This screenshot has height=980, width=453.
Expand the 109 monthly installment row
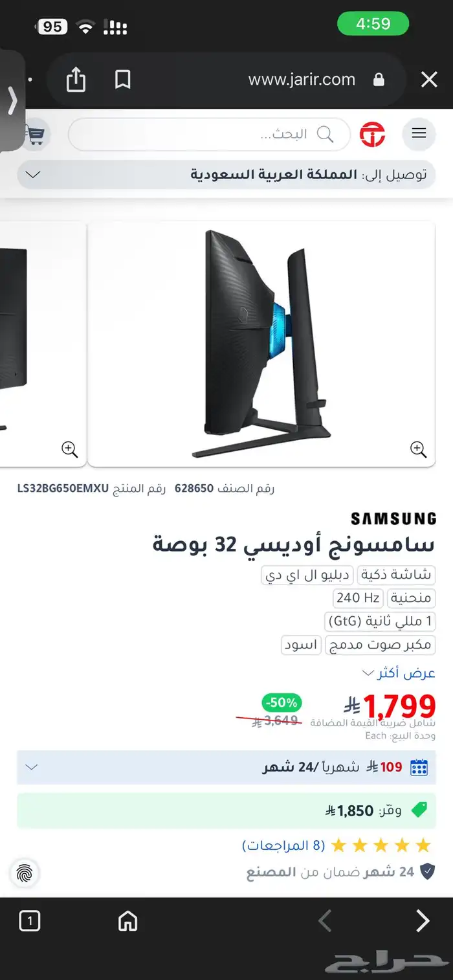[226, 767]
